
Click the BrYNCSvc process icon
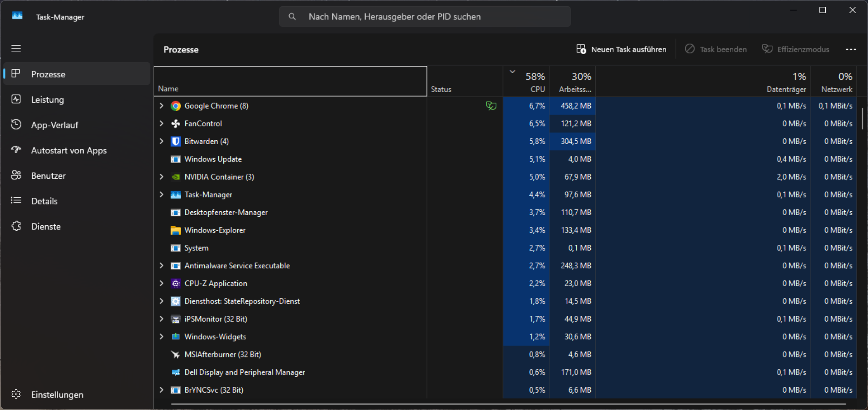176,390
